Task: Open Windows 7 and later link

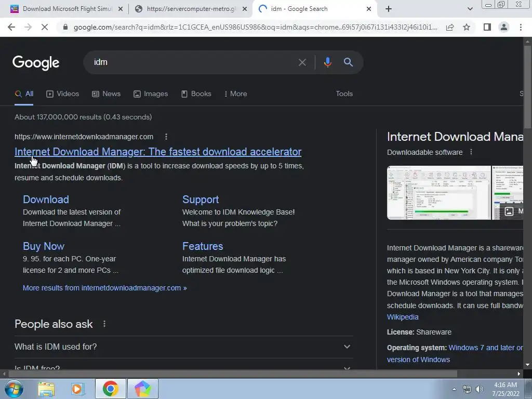Action: (x=486, y=348)
